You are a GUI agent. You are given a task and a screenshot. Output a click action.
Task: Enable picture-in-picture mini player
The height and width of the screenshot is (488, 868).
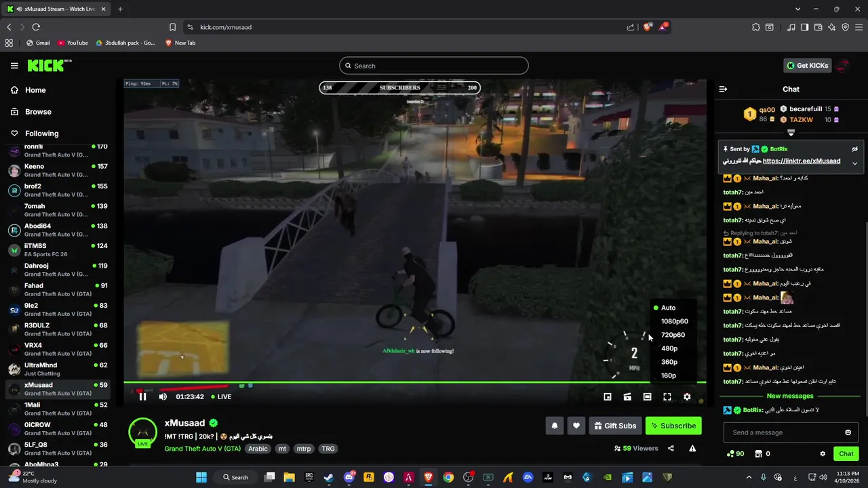(608, 397)
